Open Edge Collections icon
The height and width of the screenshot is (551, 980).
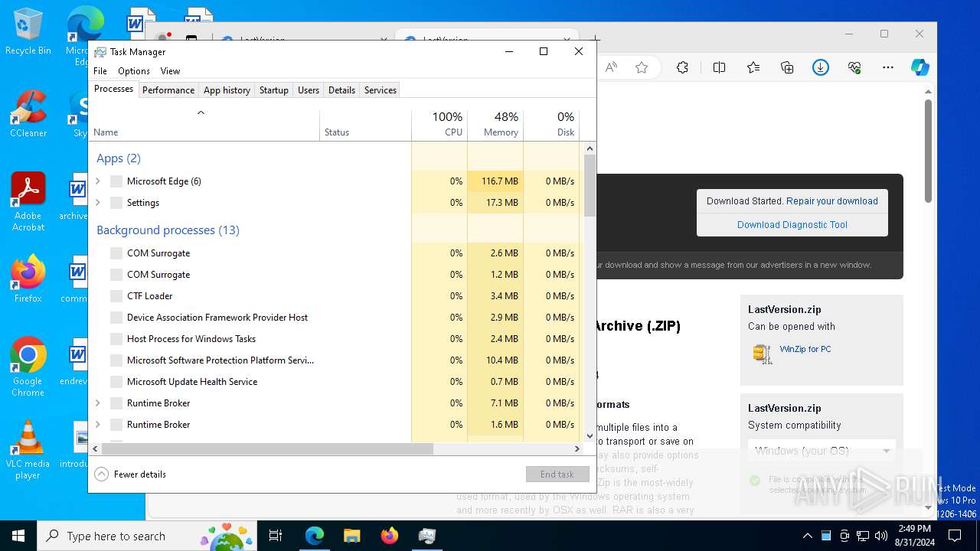coord(787,67)
